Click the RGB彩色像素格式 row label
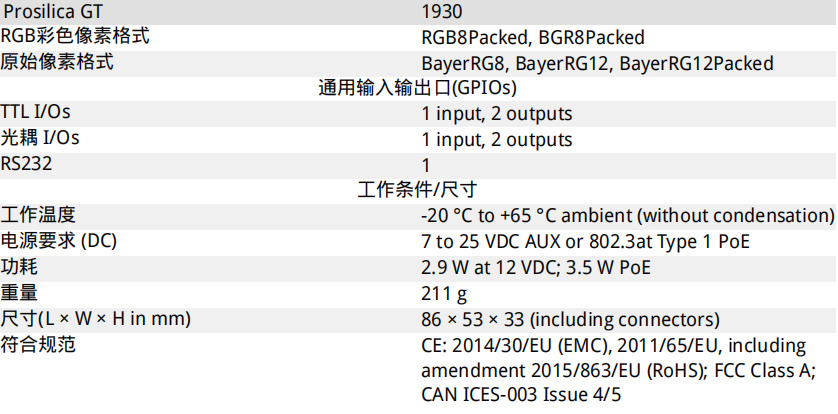Viewport: 838px width, 414px height. pos(75,36)
